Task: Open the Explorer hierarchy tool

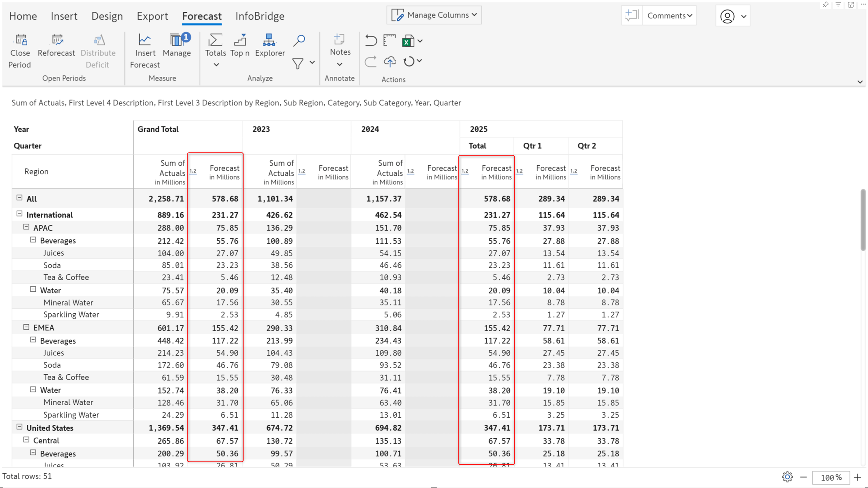Action: [270, 45]
